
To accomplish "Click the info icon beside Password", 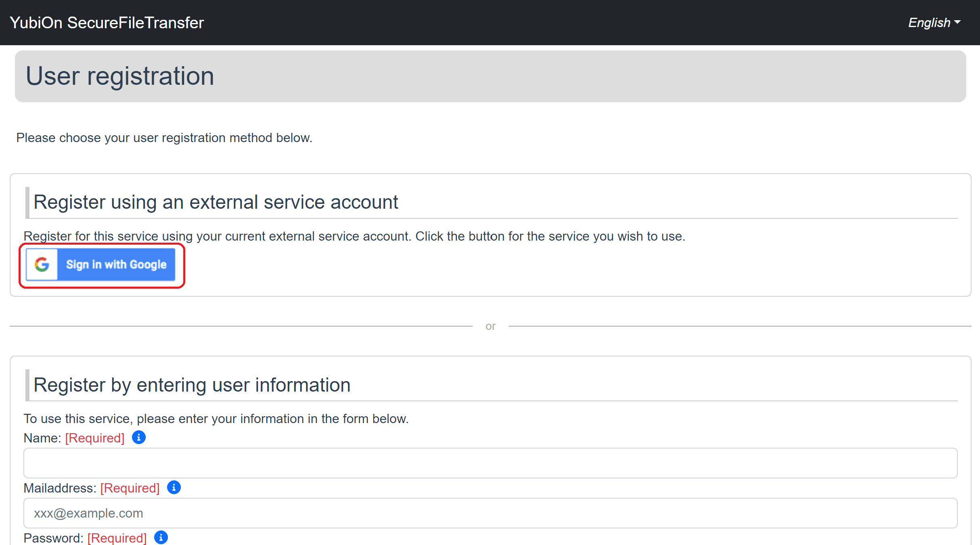I will [x=161, y=537].
